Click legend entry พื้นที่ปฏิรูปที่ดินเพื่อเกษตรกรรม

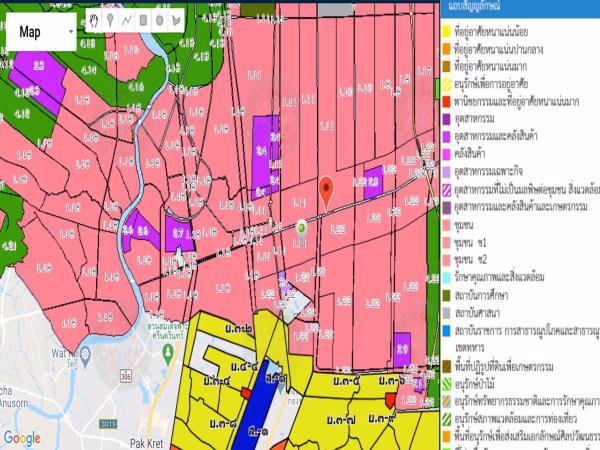(x=504, y=367)
